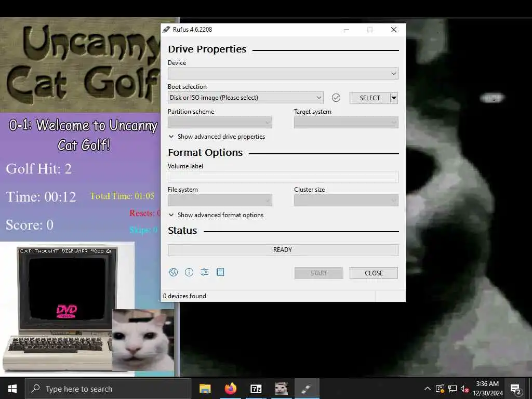532x399 pixels.
Task: Click the 'Score: 0' text in game
Action: click(x=30, y=225)
